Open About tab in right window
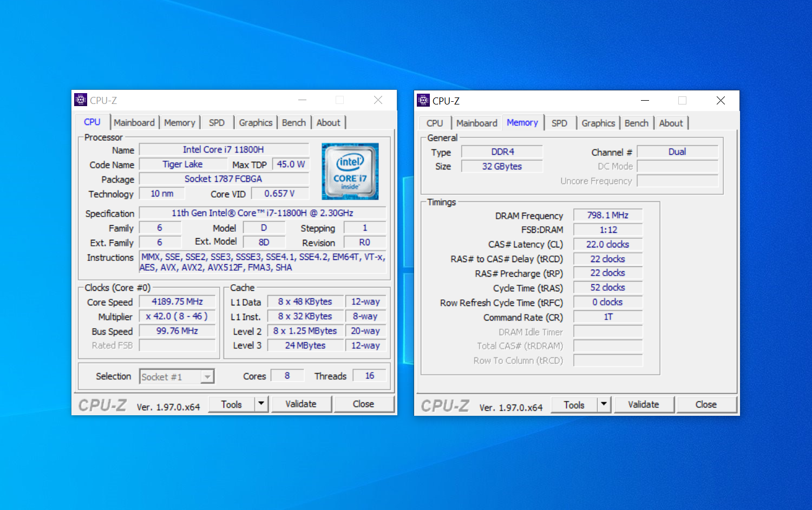The height and width of the screenshot is (510, 812). pyautogui.click(x=671, y=123)
